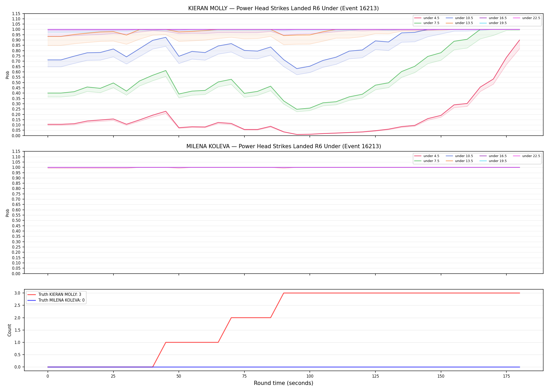Click Count axis tick '3.0'
549x392 pixels.
pos(18,293)
